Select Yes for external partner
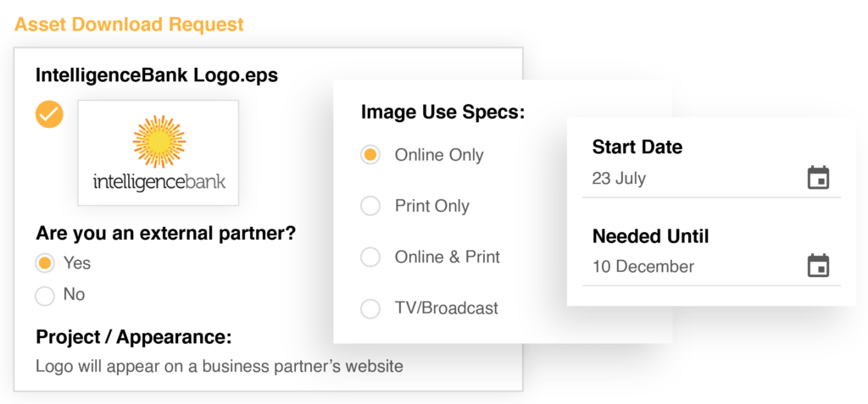The image size is (868, 404). tap(45, 263)
